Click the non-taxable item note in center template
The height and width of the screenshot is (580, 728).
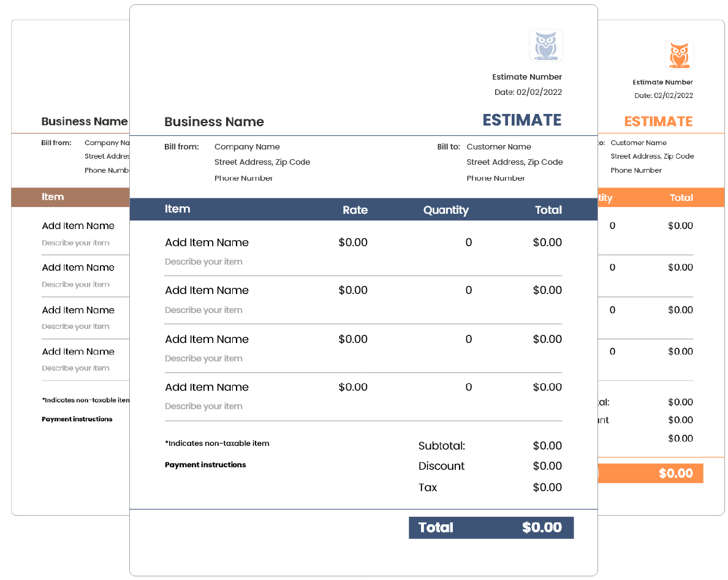(x=217, y=443)
